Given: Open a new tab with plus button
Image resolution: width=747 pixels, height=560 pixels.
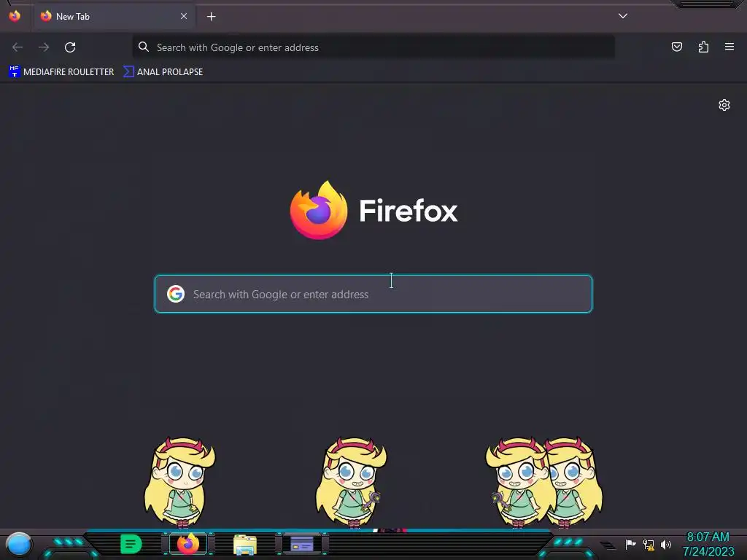Looking at the screenshot, I should [211, 17].
